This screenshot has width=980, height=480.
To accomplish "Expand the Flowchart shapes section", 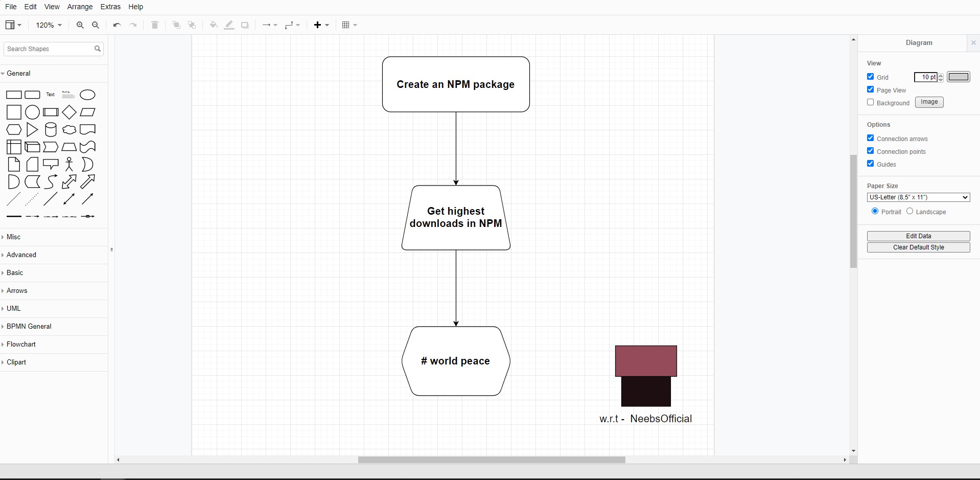I will (54, 345).
